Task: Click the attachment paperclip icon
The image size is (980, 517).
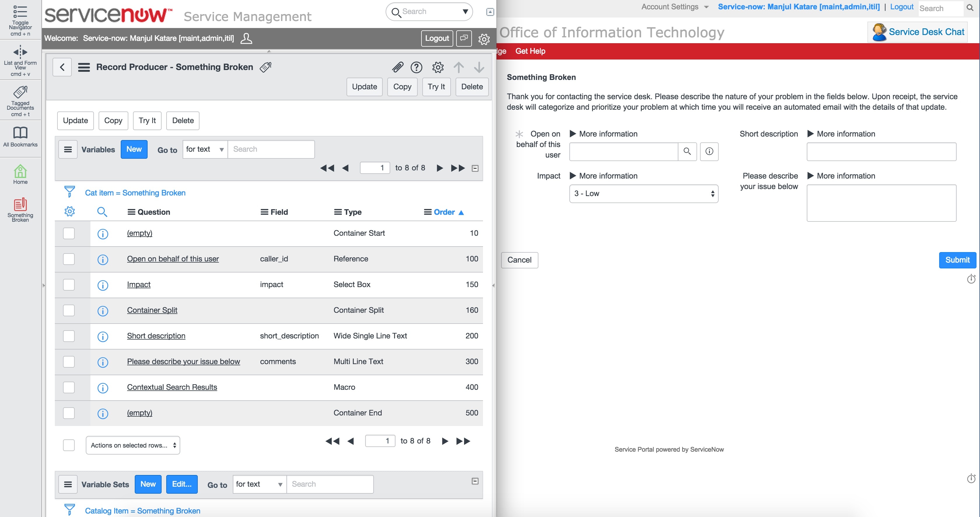Action: (397, 67)
